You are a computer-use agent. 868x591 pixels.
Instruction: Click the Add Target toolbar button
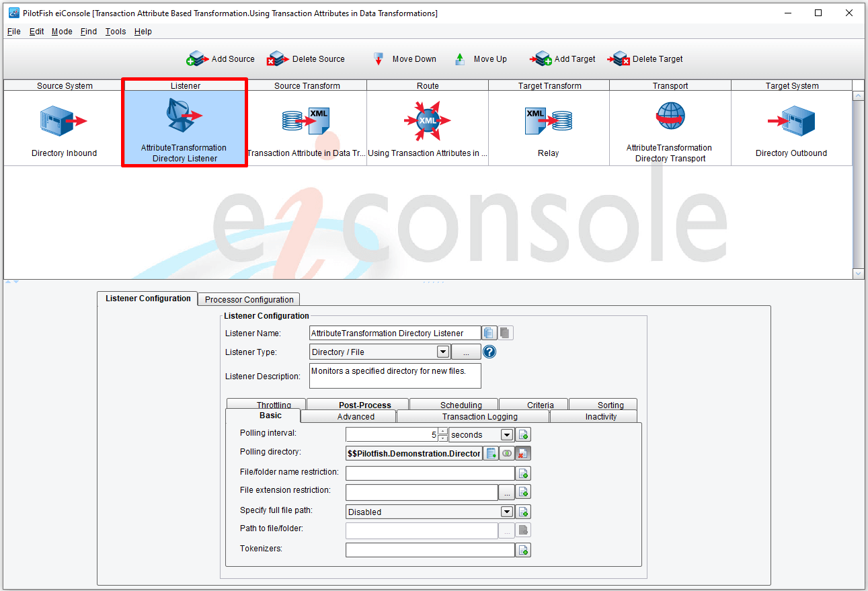coord(563,59)
